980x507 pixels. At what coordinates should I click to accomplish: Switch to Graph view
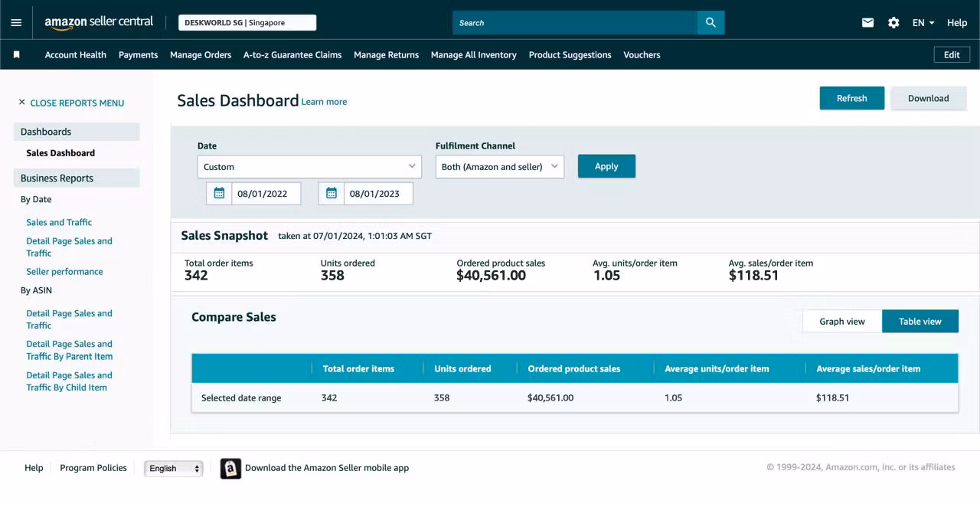[842, 322]
